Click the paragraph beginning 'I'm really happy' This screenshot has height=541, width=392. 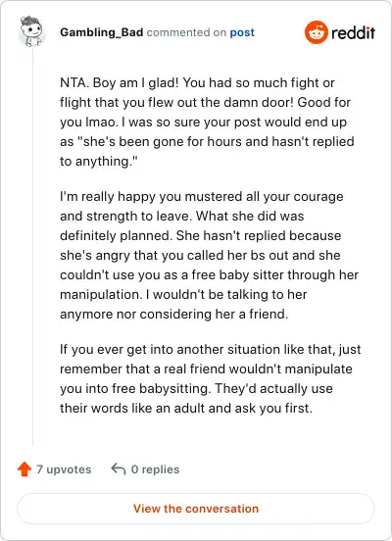pyautogui.click(x=209, y=256)
